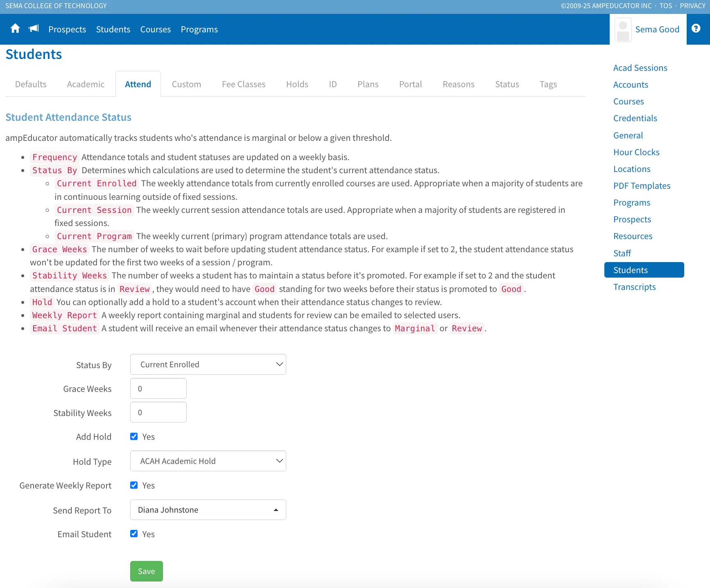Disable the Email Student checkbox
Screen dimensions: 710x588
[x=134, y=534]
